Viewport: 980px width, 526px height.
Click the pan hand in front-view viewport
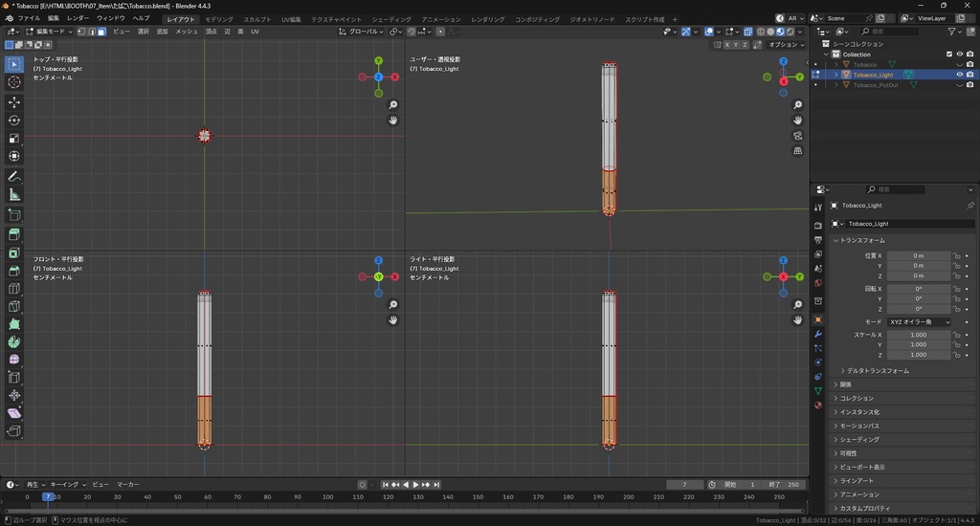(x=393, y=319)
